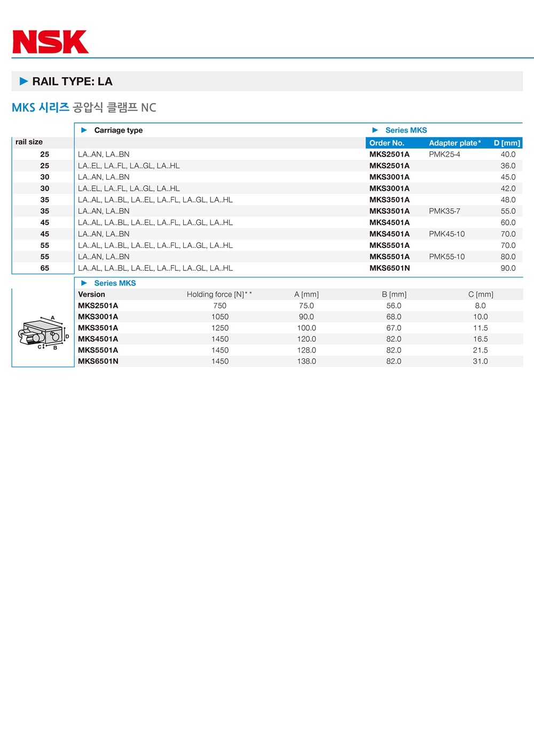Click the arrow beside Series MKS above Version
This screenshot has height=756, width=534.
tap(84, 283)
